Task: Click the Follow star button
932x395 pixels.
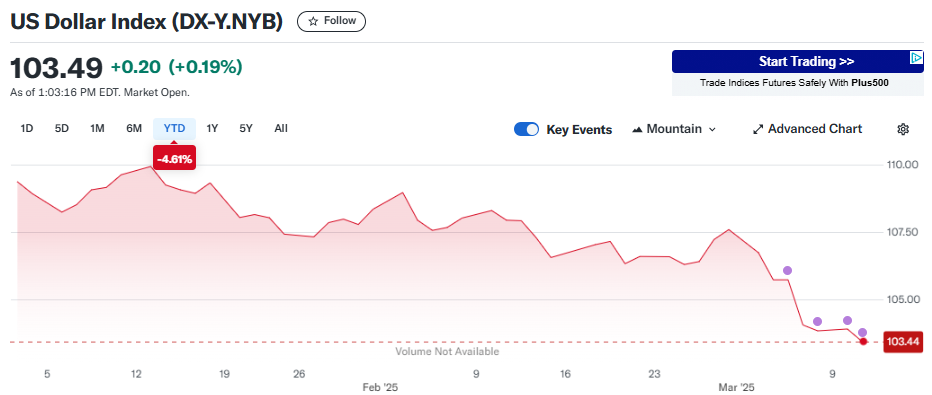Action: coord(331,21)
